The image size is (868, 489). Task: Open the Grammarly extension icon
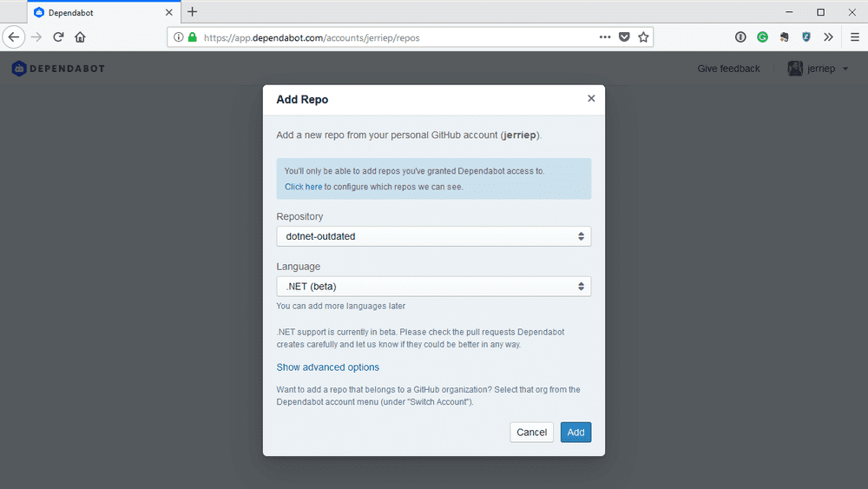coord(762,37)
